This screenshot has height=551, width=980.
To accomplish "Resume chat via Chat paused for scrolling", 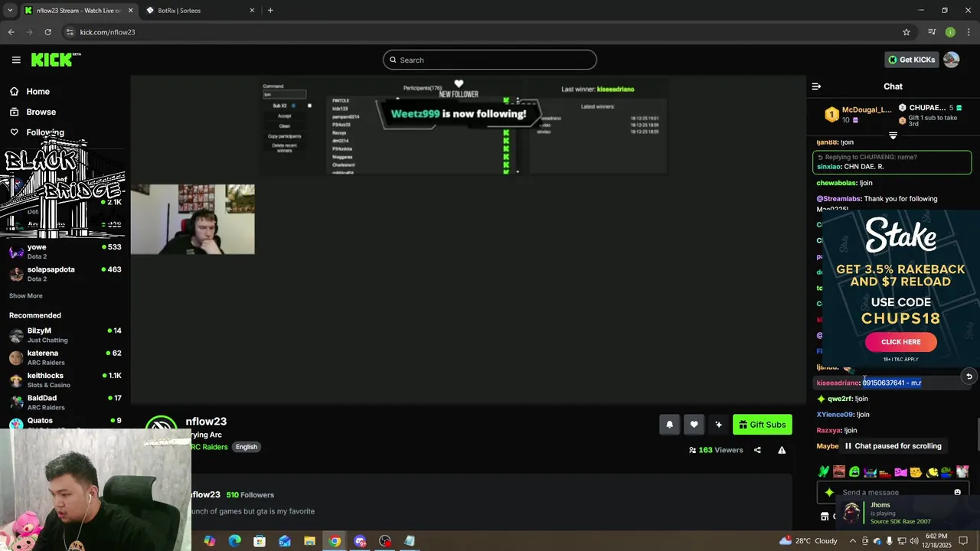I will click(x=893, y=446).
